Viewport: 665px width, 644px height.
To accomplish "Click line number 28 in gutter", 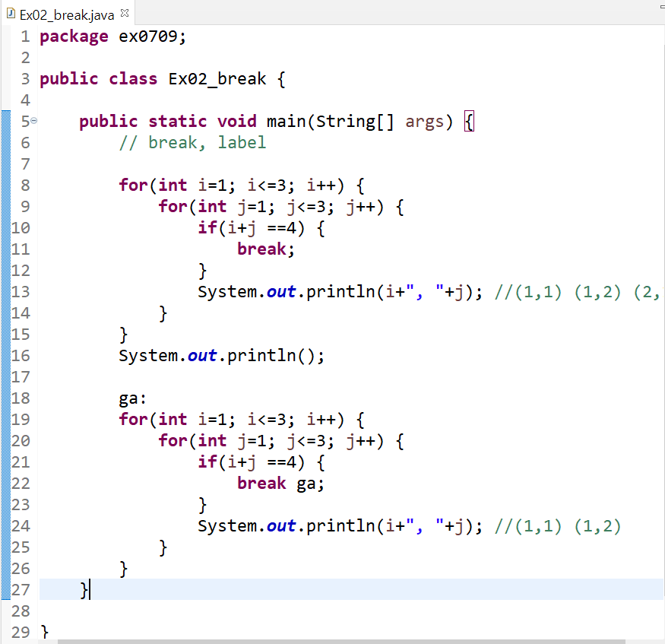I will point(21,611).
